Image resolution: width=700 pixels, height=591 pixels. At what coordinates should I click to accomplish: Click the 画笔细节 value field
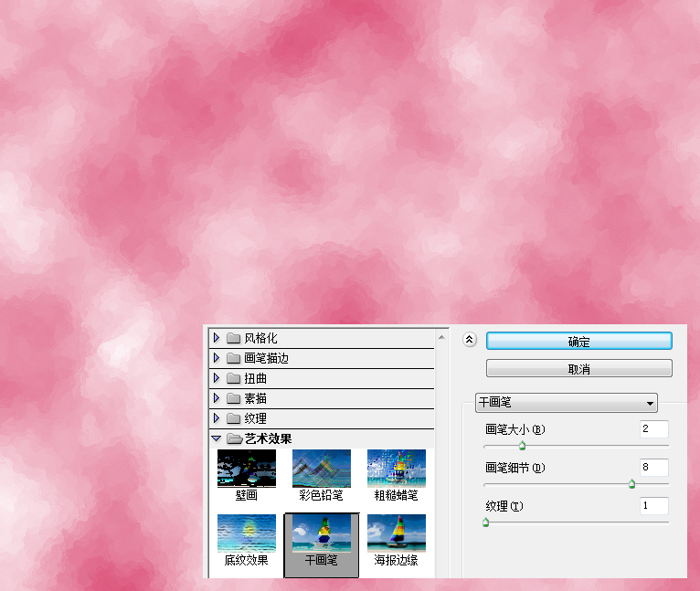pyautogui.click(x=654, y=468)
